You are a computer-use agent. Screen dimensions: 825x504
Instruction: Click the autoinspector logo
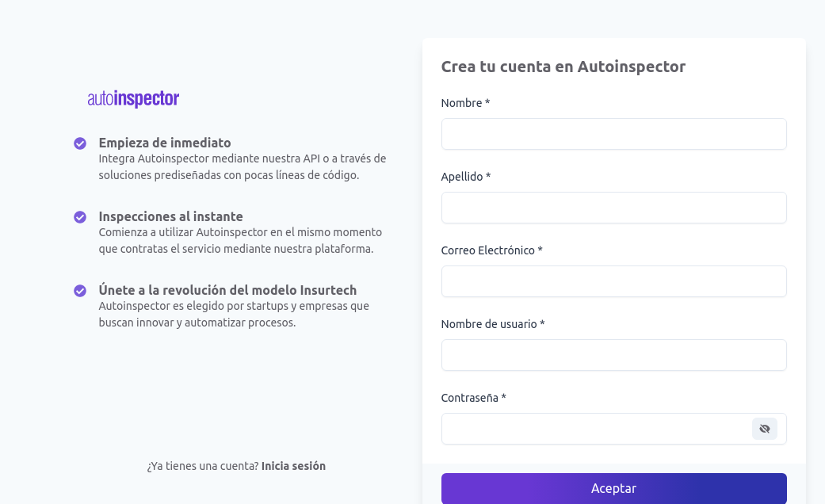pyautogui.click(x=133, y=98)
